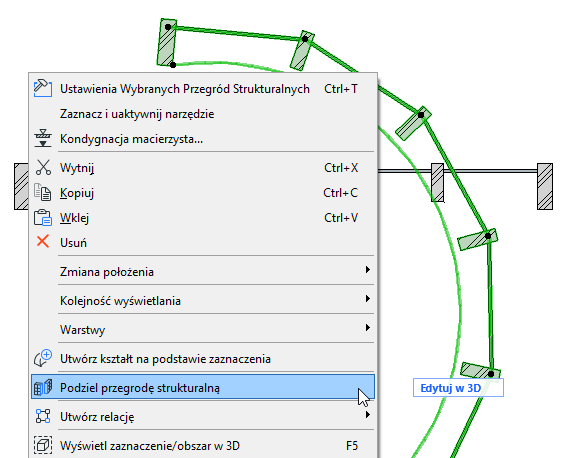This screenshot has height=458, width=575.
Task: Click the Ctrl+T shortcut label
Action: click(x=341, y=89)
